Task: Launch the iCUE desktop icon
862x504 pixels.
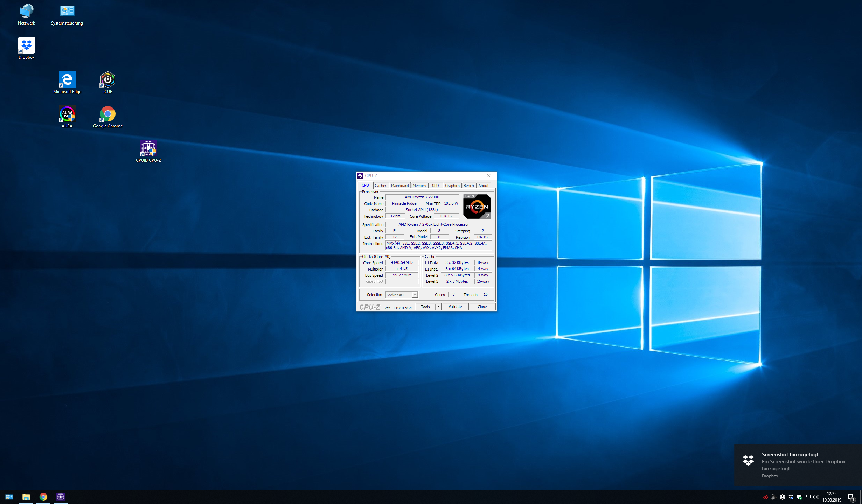Action: (107, 80)
